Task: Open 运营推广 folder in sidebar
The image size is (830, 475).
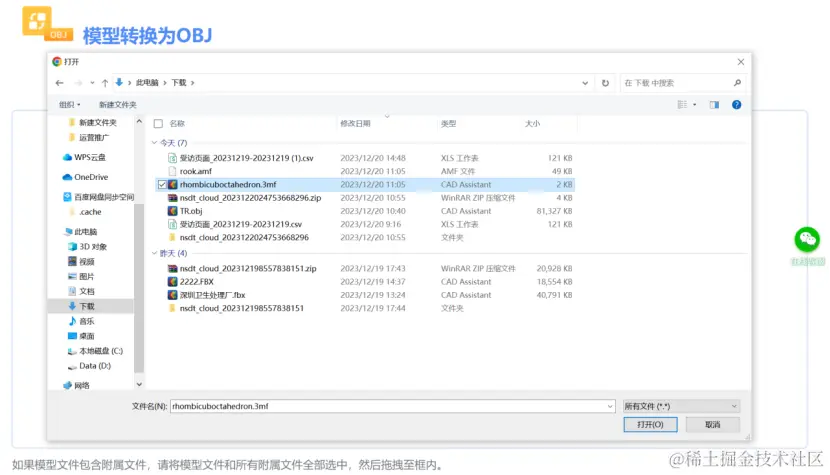Action: tap(89, 138)
